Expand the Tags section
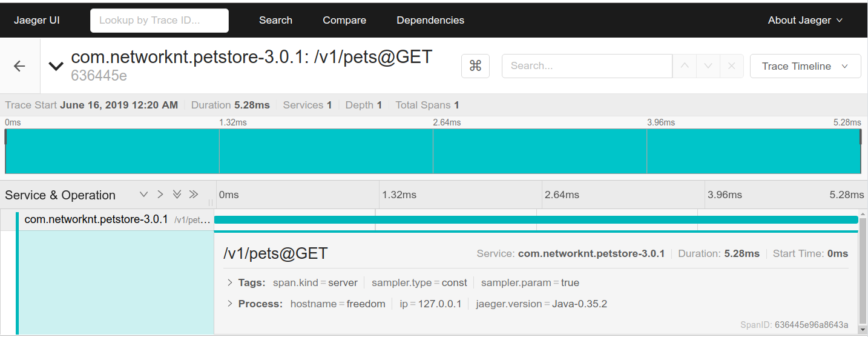Viewport: 868px width, 337px height. [x=246, y=282]
